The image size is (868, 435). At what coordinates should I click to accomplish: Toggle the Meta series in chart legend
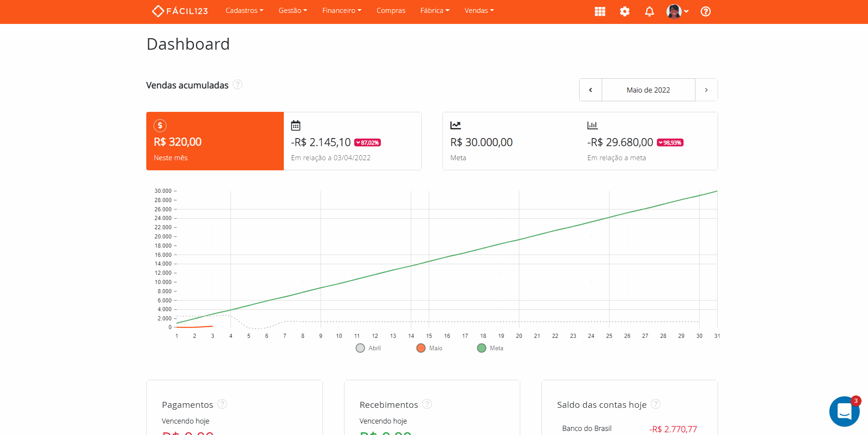coord(490,348)
